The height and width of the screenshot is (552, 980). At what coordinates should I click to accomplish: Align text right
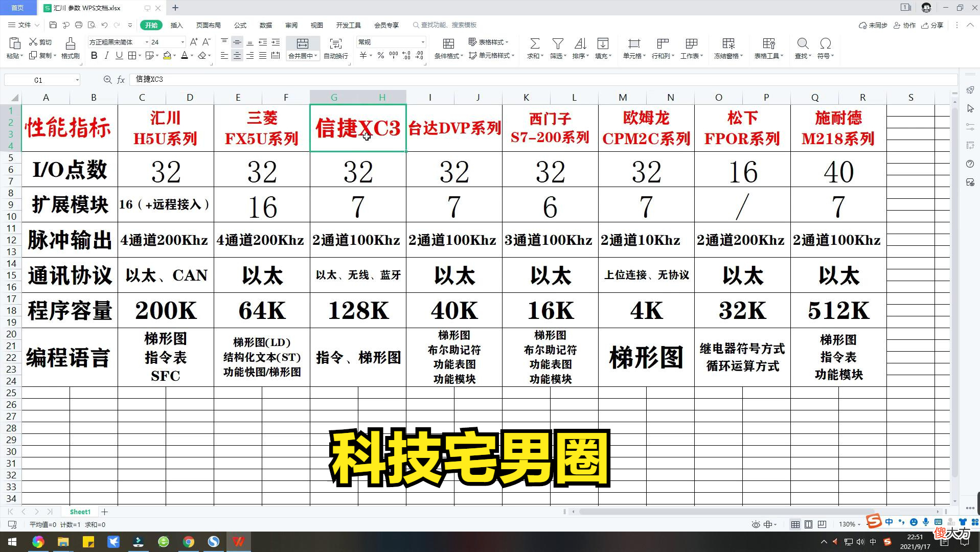click(250, 55)
